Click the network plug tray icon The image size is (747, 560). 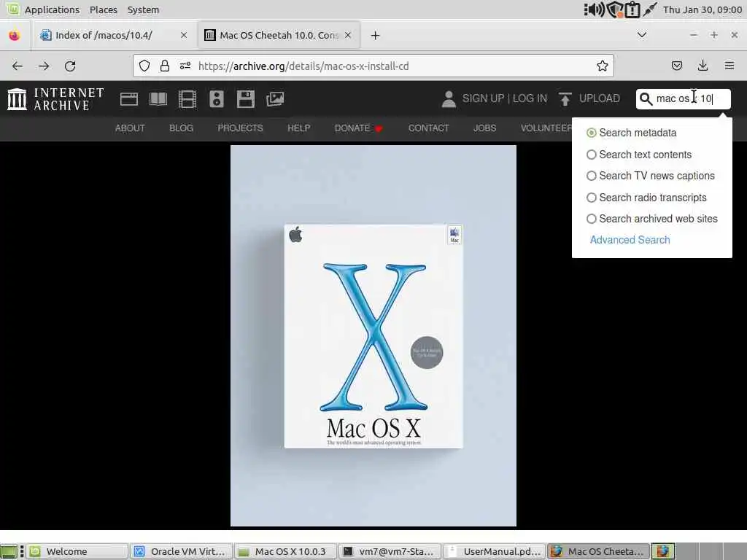[650, 9]
